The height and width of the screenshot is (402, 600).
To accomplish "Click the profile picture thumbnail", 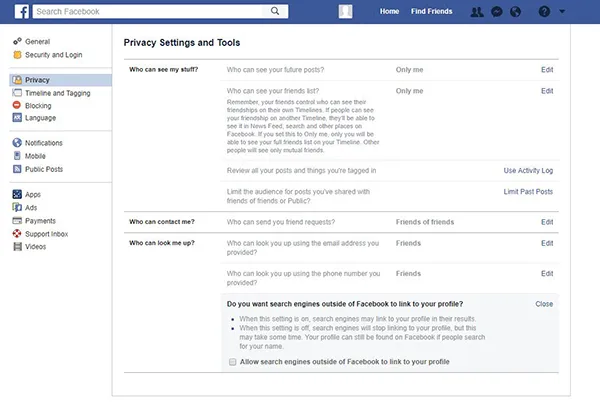I will [346, 12].
